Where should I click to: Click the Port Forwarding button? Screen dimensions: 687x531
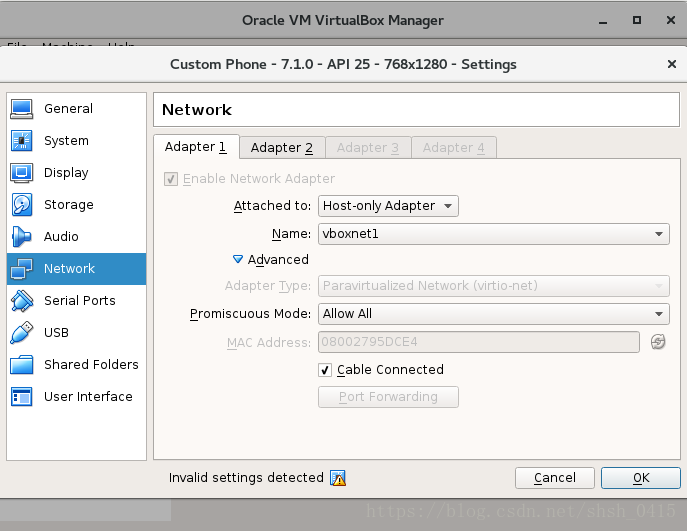[x=388, y=397]
